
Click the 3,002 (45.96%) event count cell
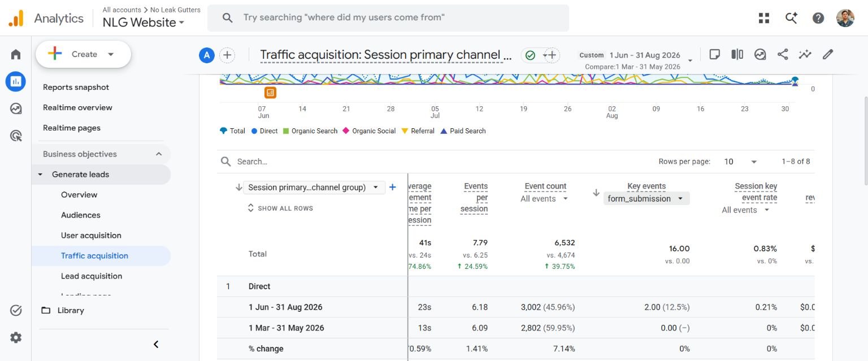click(x=548, y=307)
